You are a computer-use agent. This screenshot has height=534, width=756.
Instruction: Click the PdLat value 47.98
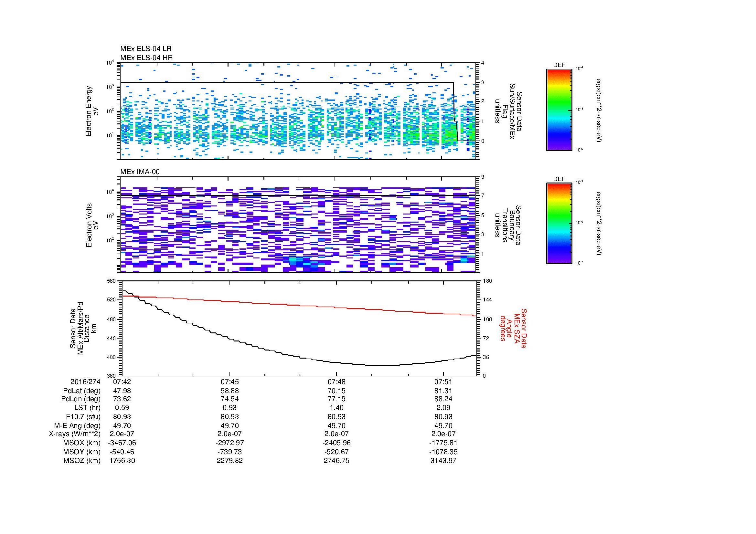122,391
